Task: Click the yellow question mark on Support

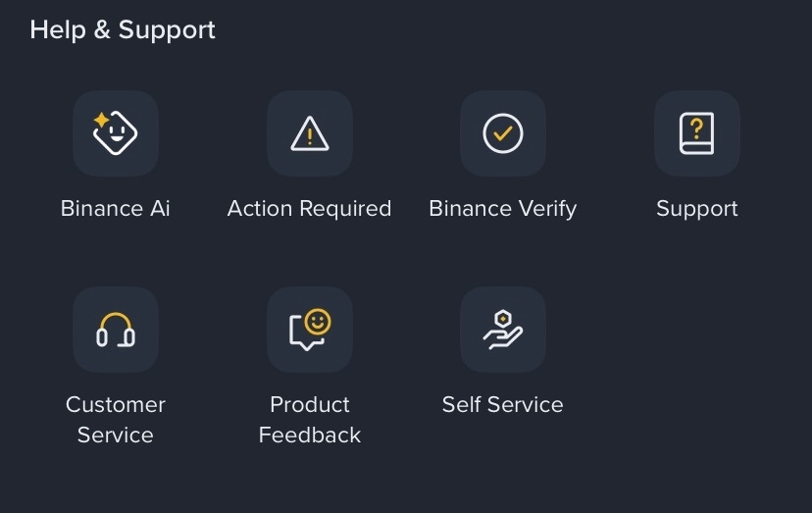Action: coord(697,128)
